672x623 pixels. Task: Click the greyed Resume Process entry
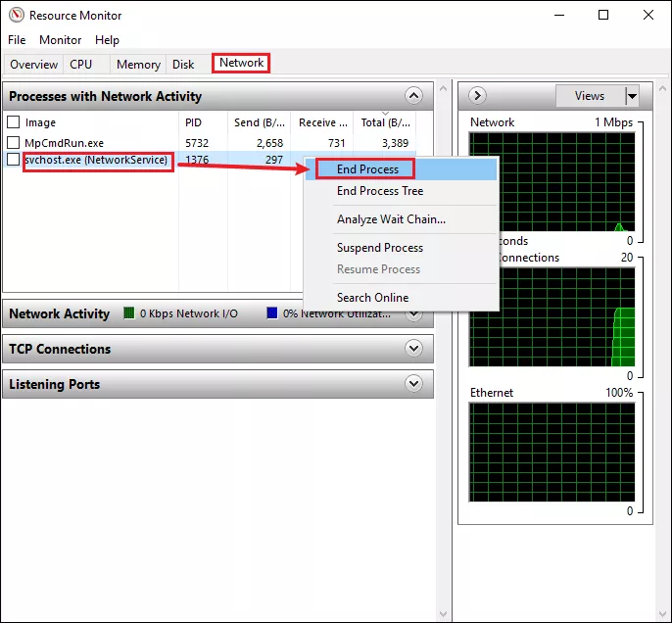click(378, 269)
